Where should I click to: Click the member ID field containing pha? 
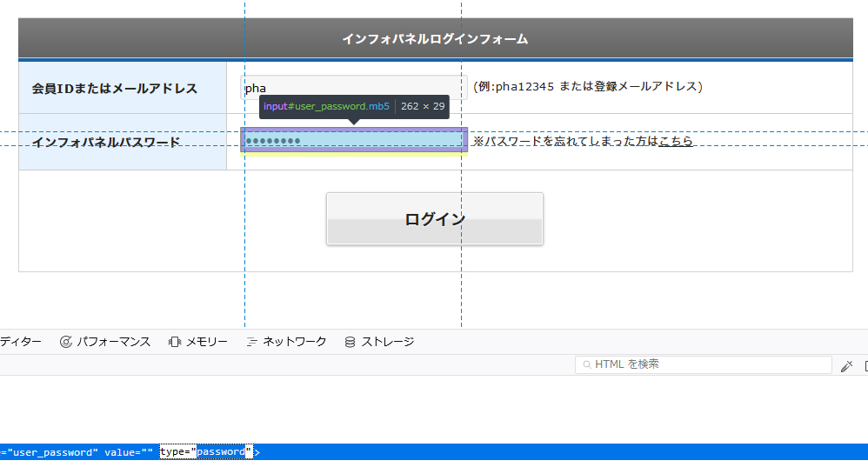click(x=354, y=88)
